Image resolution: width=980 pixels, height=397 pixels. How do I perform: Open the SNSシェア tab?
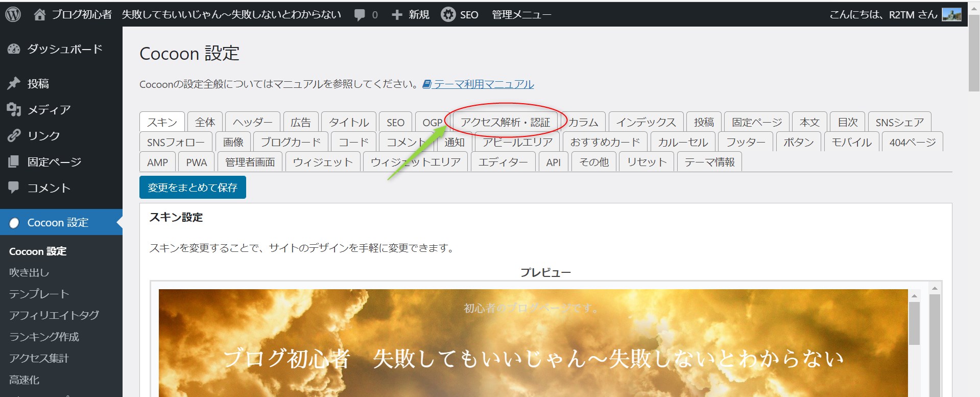pyautogui.click(x=899, y=122)
